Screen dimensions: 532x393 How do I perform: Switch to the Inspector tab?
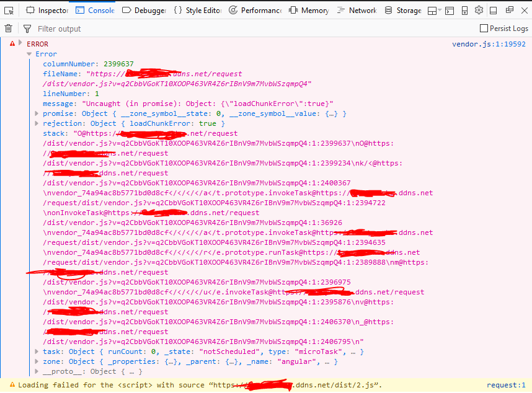(x=47, y=10)
